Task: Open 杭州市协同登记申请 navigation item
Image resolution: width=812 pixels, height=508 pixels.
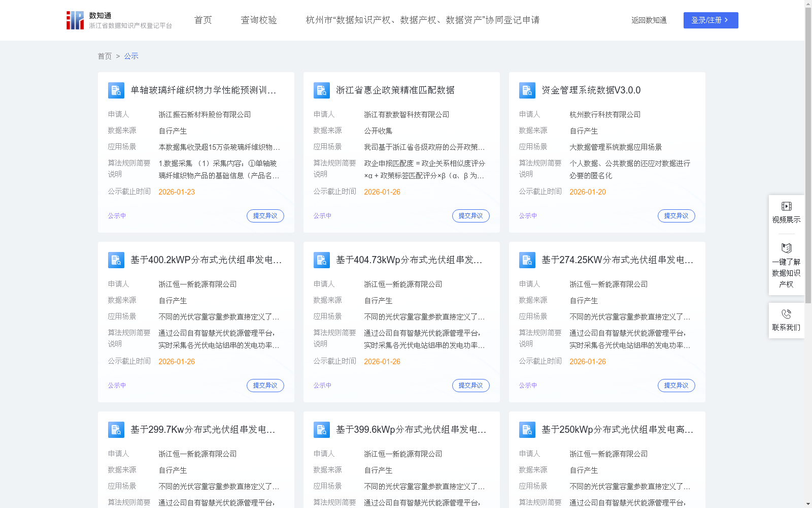Action: tap(423, 20)
